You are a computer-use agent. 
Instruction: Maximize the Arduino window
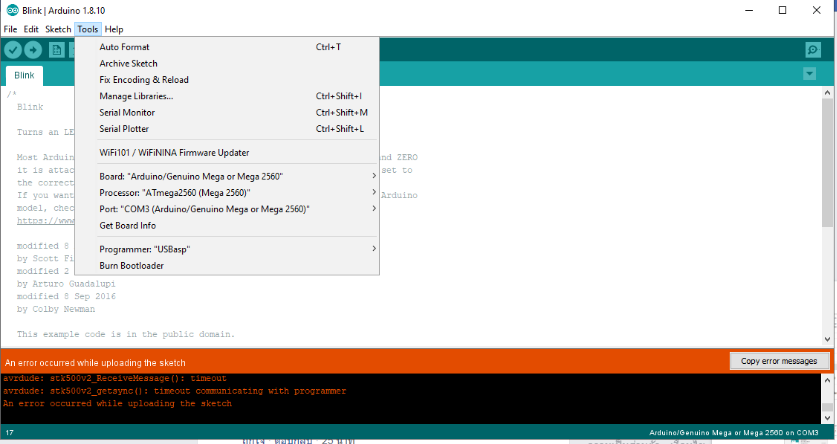point(783,10)
